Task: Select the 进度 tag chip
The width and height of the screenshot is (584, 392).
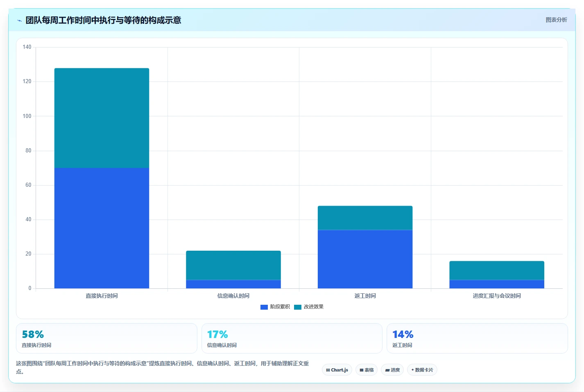Action: (392, 370)
